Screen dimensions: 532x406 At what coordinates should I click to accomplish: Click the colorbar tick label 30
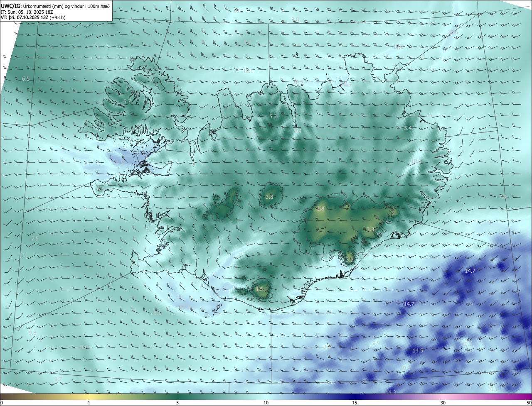click(x=443, y=403)
